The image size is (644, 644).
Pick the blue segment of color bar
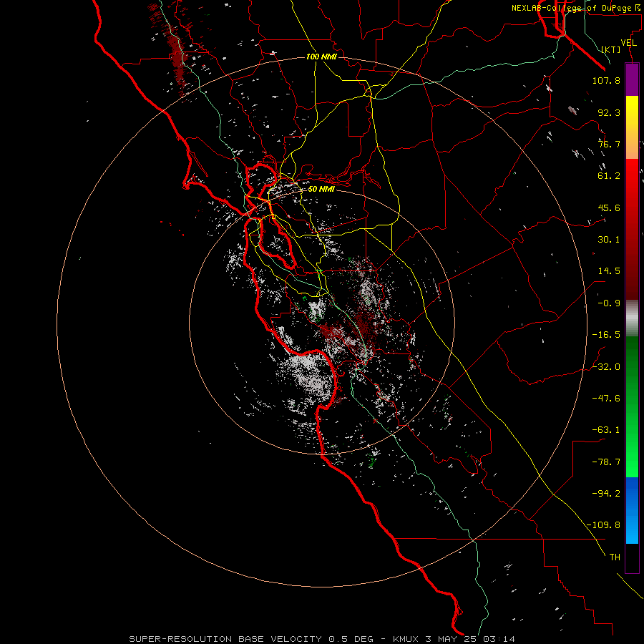point(632,510)
